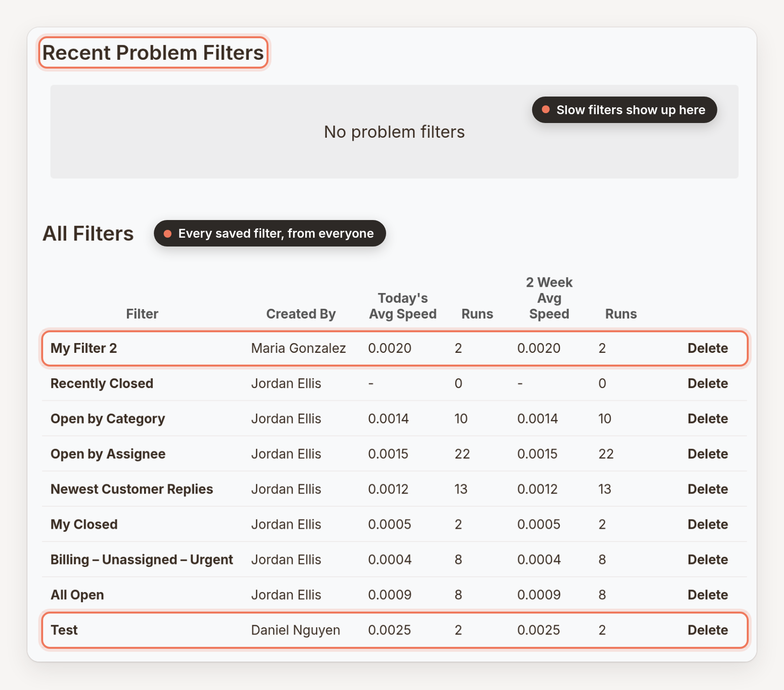Click the All Filters heading
Viewport: 784px width, 690px height.
88,233
